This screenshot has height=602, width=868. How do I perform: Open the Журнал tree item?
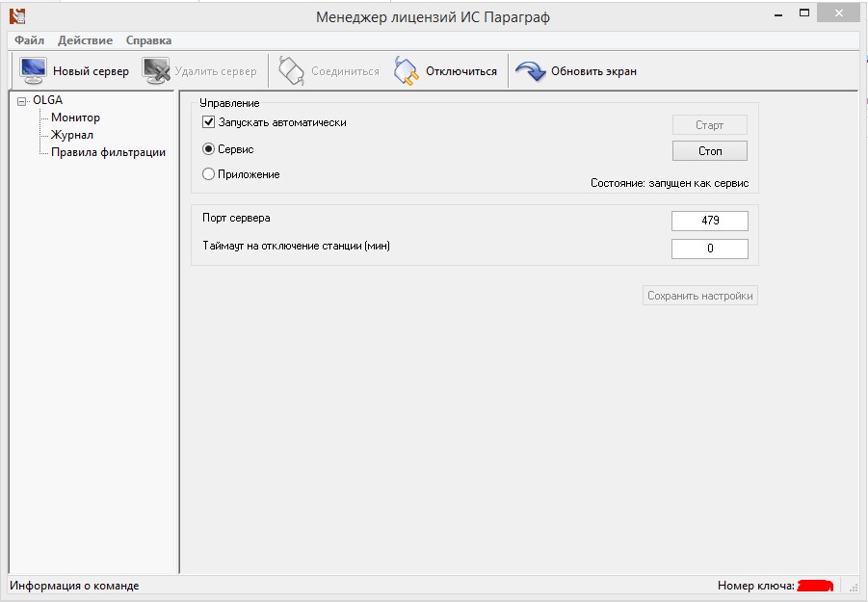(x=72, y=135)
